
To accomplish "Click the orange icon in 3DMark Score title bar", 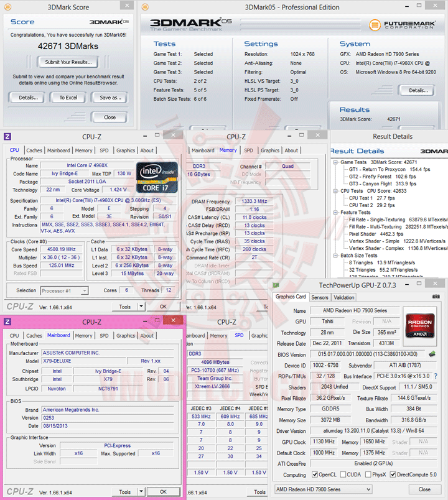I will click(x=7, y=7).
